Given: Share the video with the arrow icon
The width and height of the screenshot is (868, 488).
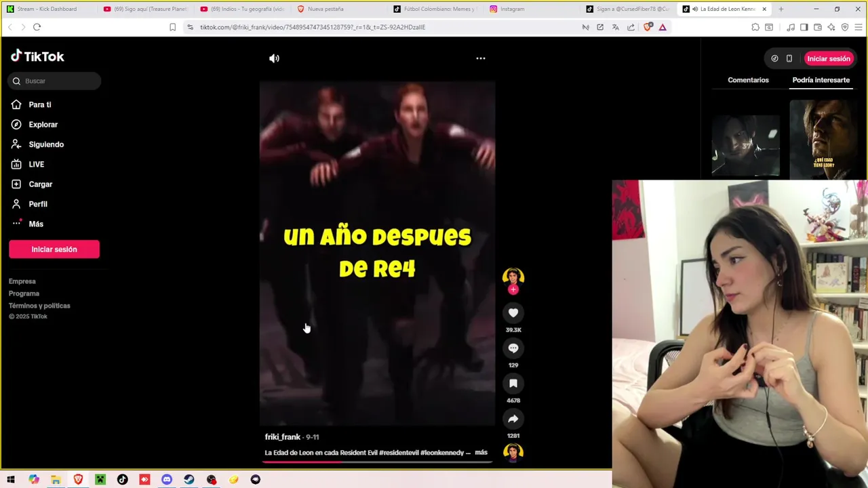Looking at the screenshot, I should 513,418.
